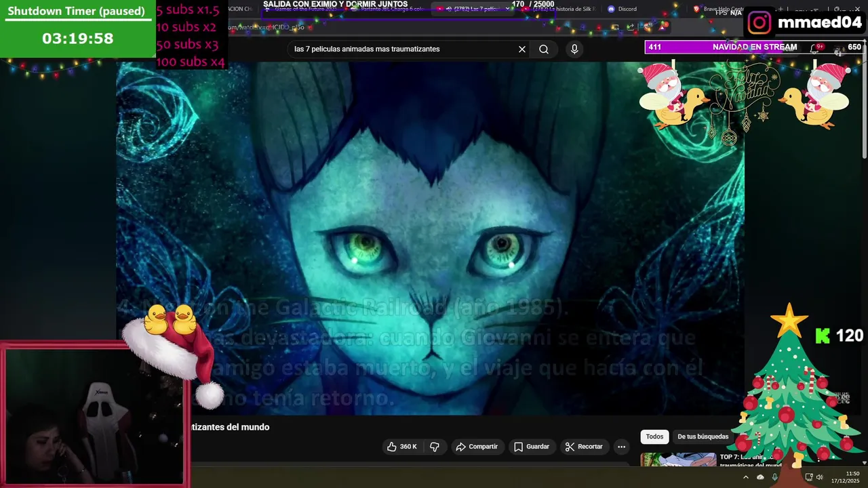Start voice search with the microphone icon
This screenshot has height=488, width=868.
pyautogui.click(x=574, y=49)
